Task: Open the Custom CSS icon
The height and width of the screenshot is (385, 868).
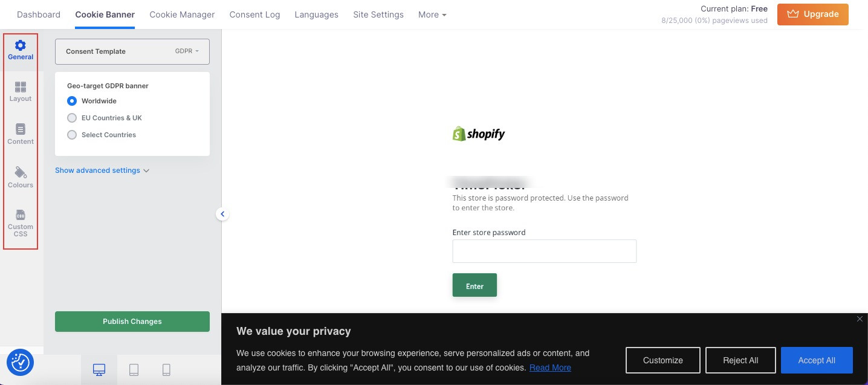Action: 21,215
